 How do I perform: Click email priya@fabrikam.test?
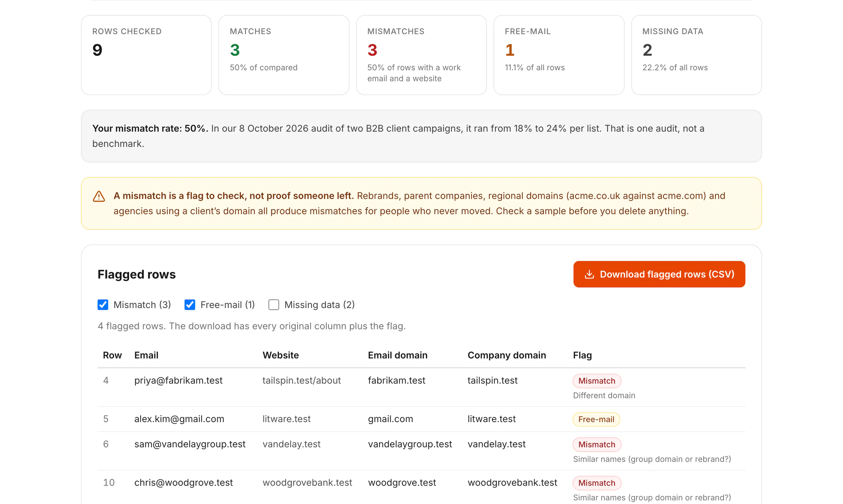[178, 380]
